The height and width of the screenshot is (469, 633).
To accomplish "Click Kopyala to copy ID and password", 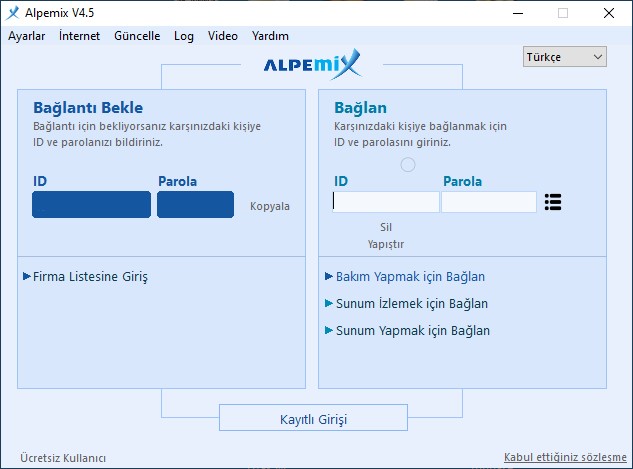I will point(270,206).
